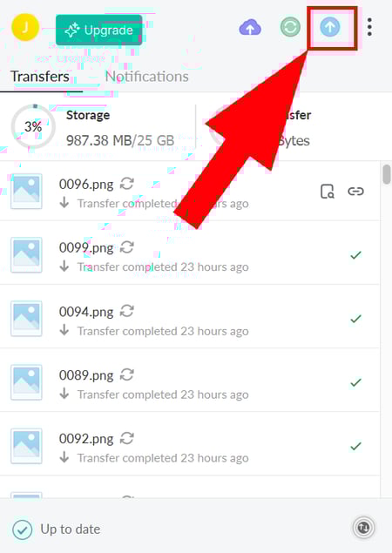The height and width of the screenshot is (553, 392).
Task: Click the Upgrade button
Action: [x=99, y=30]
